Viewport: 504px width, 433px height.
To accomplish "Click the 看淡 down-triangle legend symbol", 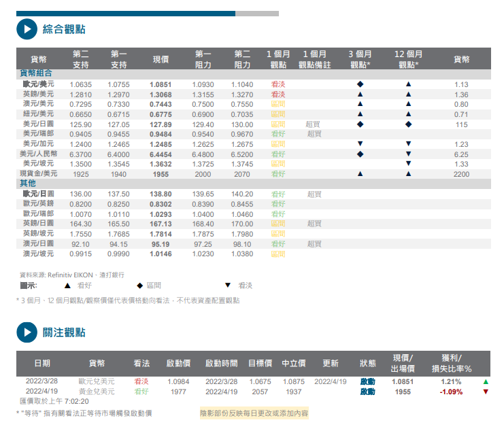I will click(x=227, y=285).
